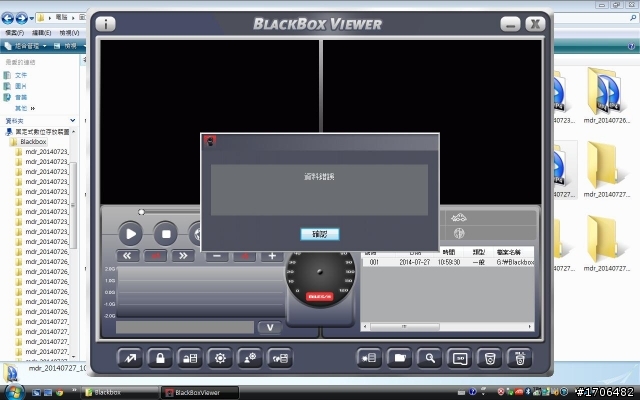This screenshot has height=400, width=640.
Task: Click the plus button
Action: [x=272, y=256]
